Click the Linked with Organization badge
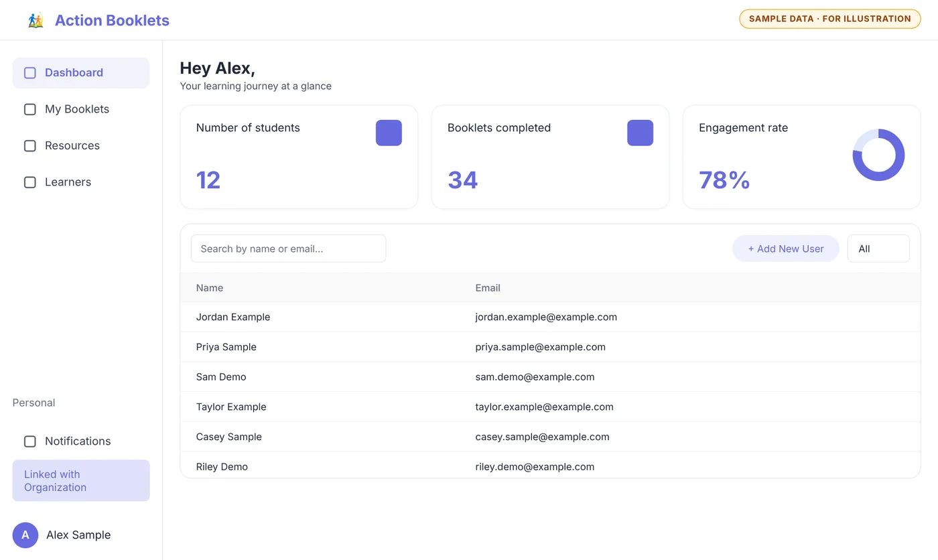 click(x=81, y=481)
